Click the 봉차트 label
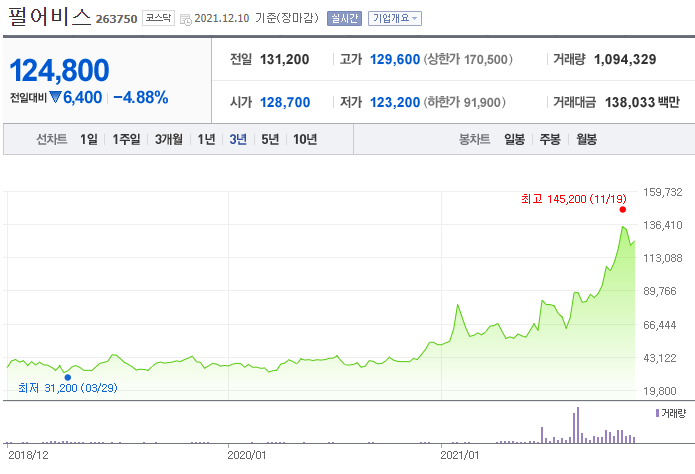Screen dimensions: 695x474 click(475, 139)
